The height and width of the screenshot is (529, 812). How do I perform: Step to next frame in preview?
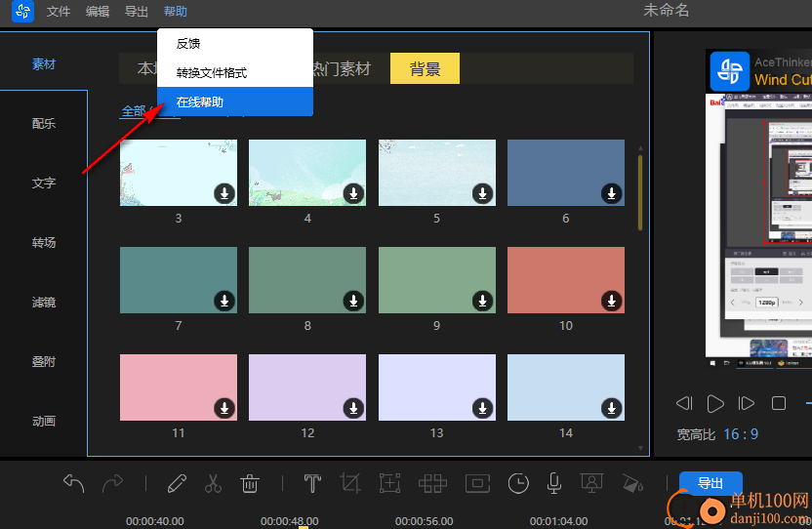(x=747, y=403)
